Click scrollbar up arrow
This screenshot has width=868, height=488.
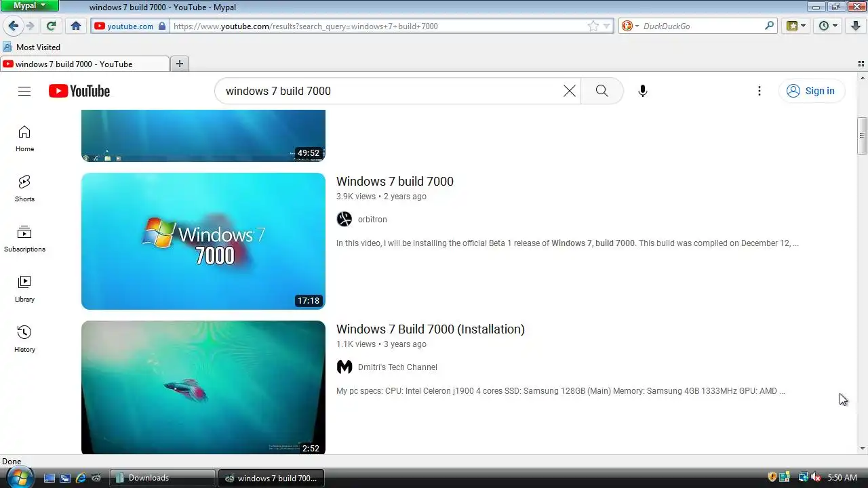[862, 77]
